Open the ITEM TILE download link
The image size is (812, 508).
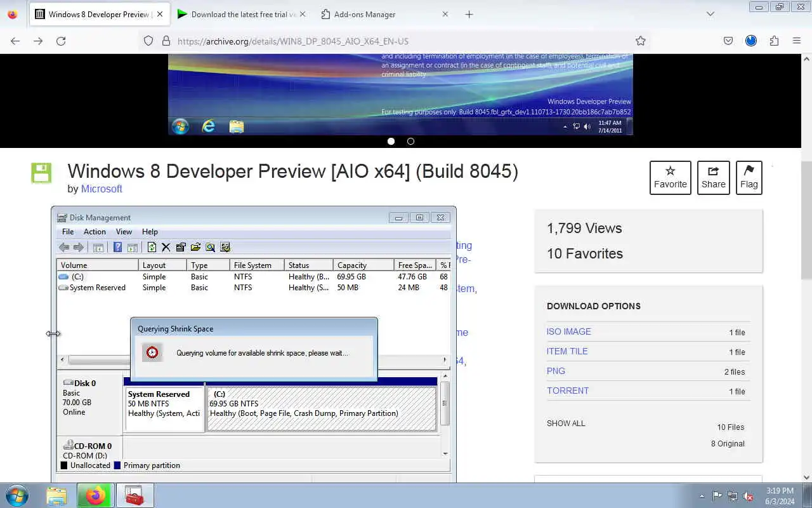(567, 351)
